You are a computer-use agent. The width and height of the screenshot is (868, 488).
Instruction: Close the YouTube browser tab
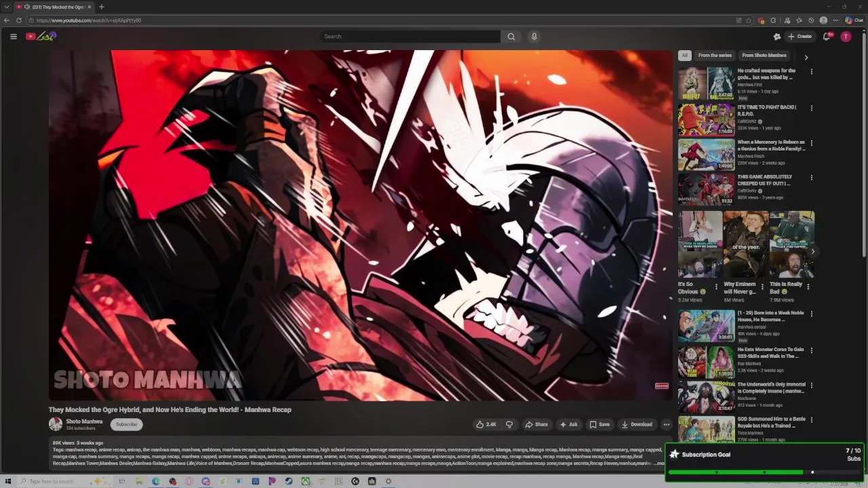(90, 7)
